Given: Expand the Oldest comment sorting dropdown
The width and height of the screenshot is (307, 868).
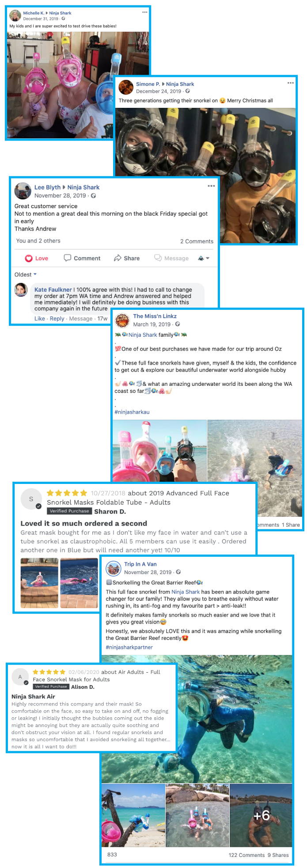Looking at the screenshot, I should (x=26, y=274).
